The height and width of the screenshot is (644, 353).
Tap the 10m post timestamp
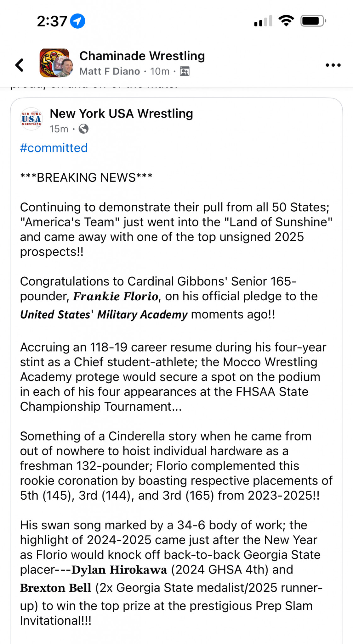click(x=160, y=71)
